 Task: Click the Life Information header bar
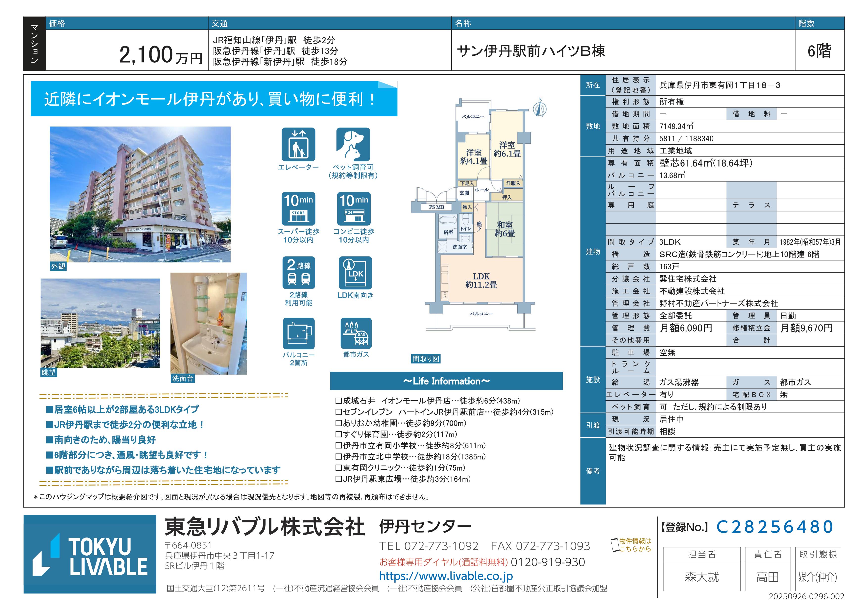[446, 381]
